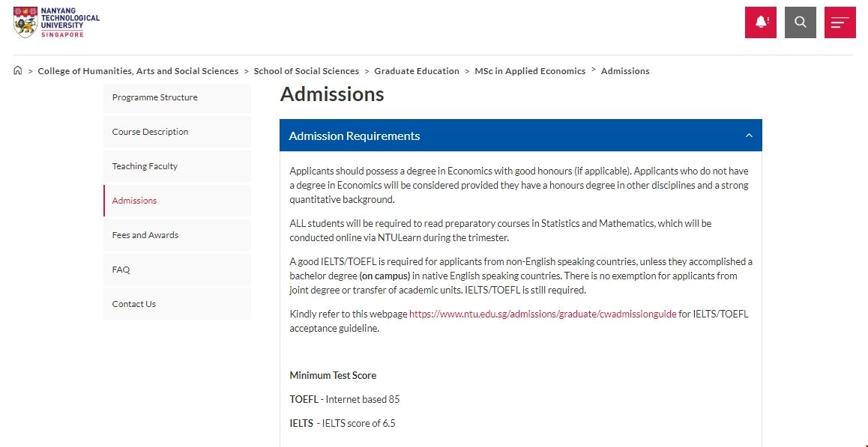Click the cwadmissionguide URL link
Screen dimensions: 868x447
click(543, 314)
